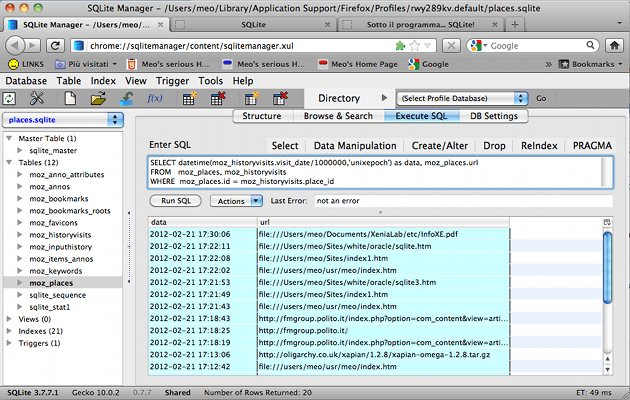630x400 pixels.
Task: Expand the Views (0) tree node
Action: (9, 319)
